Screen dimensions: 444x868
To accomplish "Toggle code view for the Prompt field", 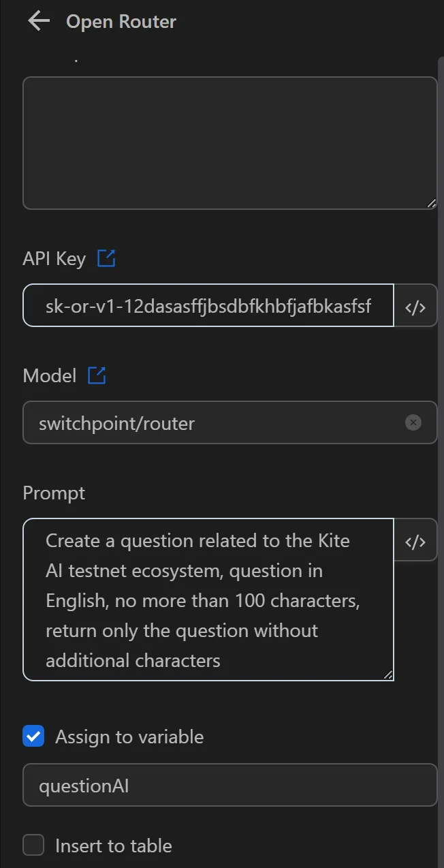I will 415,540.
